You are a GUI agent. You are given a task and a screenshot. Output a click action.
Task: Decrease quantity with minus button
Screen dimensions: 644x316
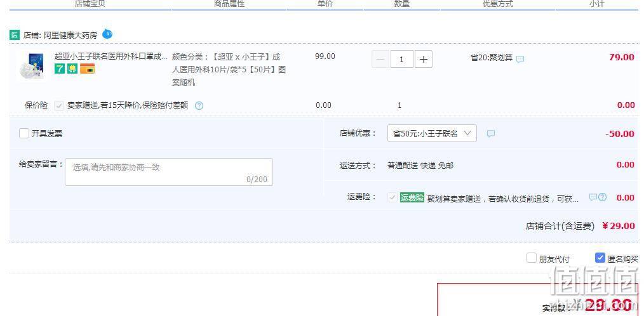pyautogui.click(x=380, y=60)
